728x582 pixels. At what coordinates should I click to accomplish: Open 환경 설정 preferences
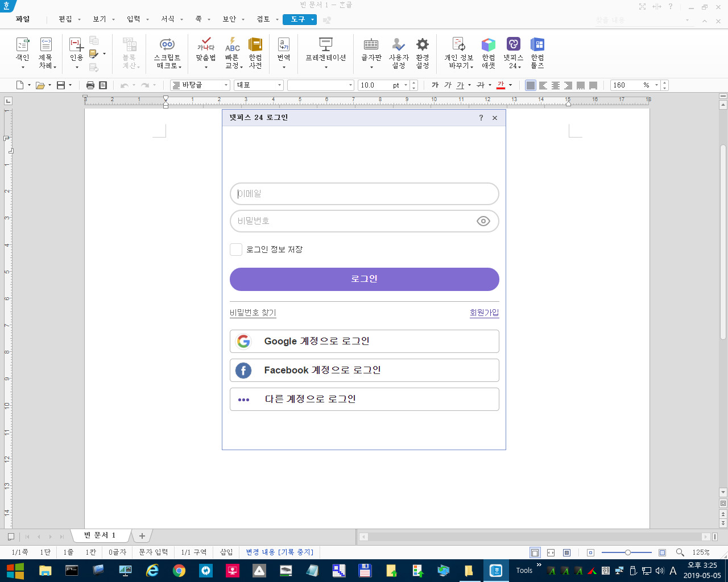[423, 53]
